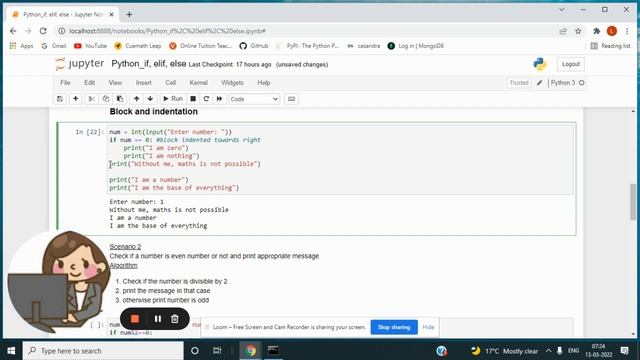Move selected cell down arrow

(x=150, y=99)
